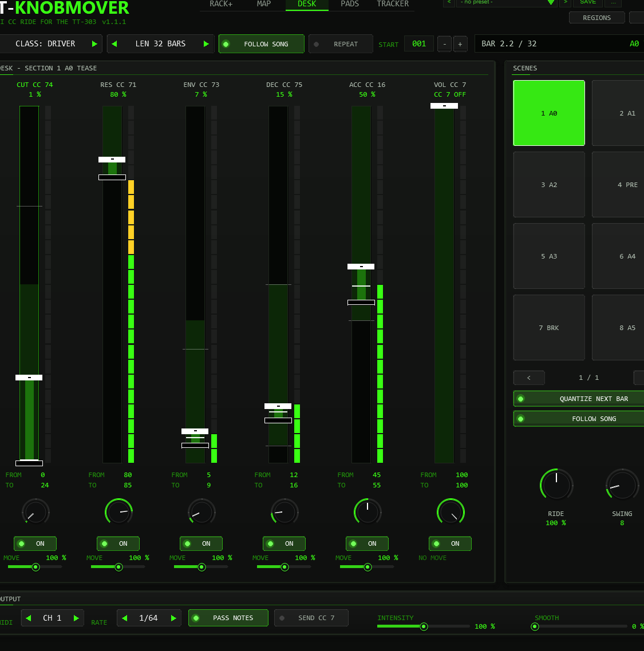Toggle PASS NOTES in the output section
Screen dimensions: 644x651
pos(228,618)
